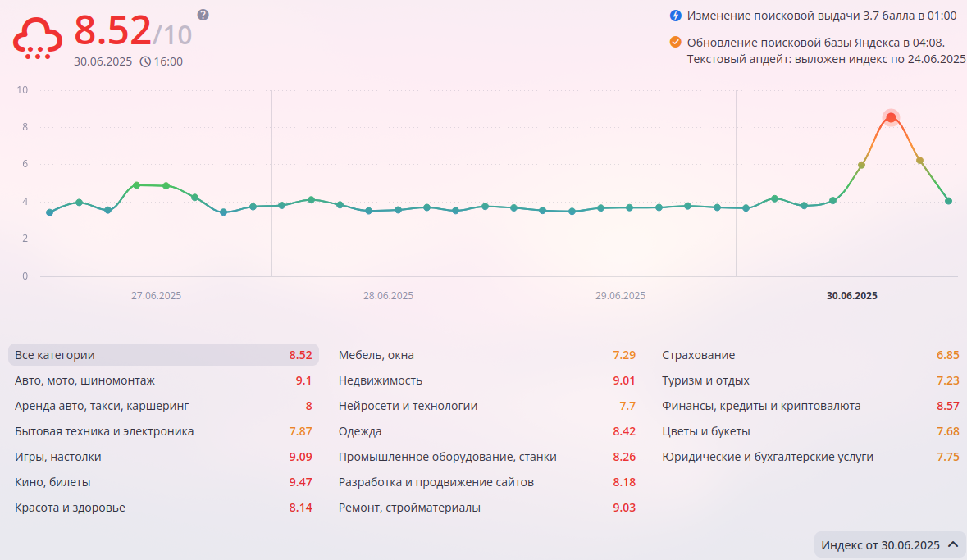Click the question mark help icon

203,15
